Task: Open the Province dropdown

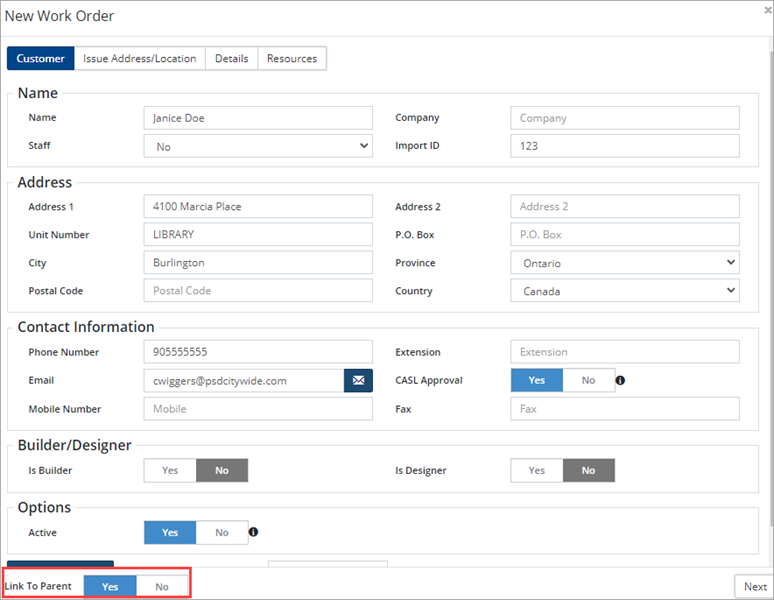Action: coord(625,263)
